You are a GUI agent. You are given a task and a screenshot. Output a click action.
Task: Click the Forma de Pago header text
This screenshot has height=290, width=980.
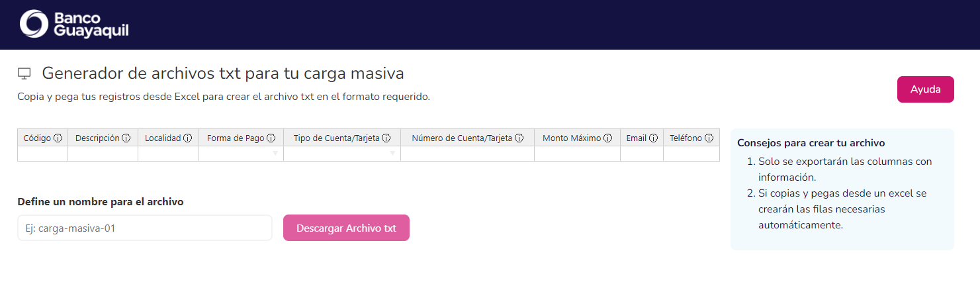[236, 138]
